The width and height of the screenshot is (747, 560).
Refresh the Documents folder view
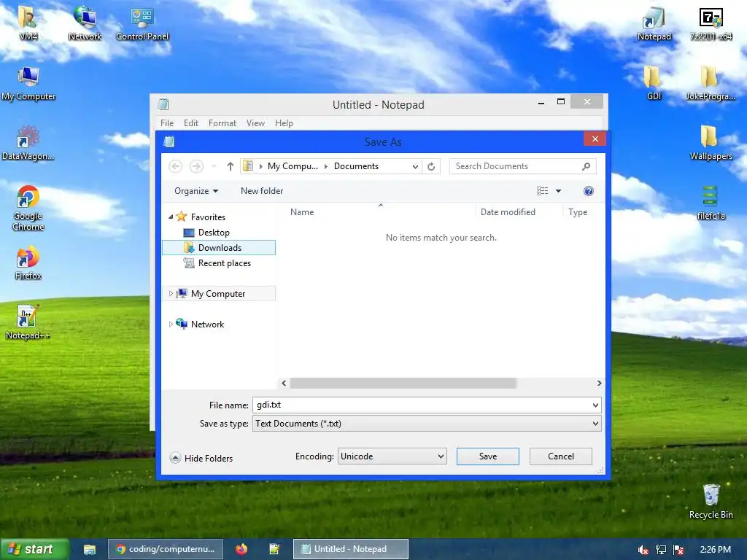pos(431,166)
